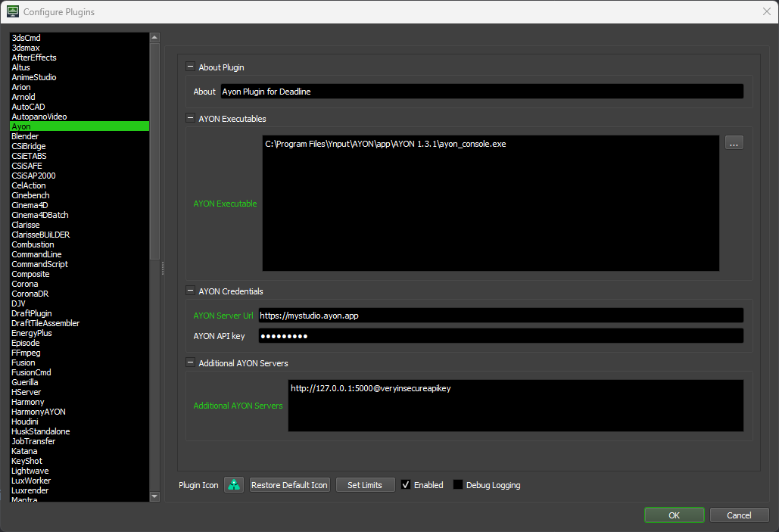
Task: Click the green plugin icon button
Action: tap(233, 485)
